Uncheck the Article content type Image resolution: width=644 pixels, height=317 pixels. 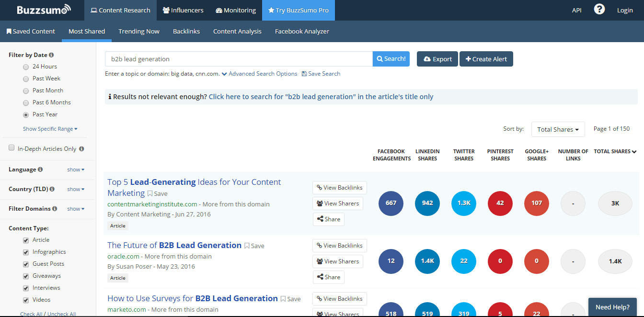26,240
